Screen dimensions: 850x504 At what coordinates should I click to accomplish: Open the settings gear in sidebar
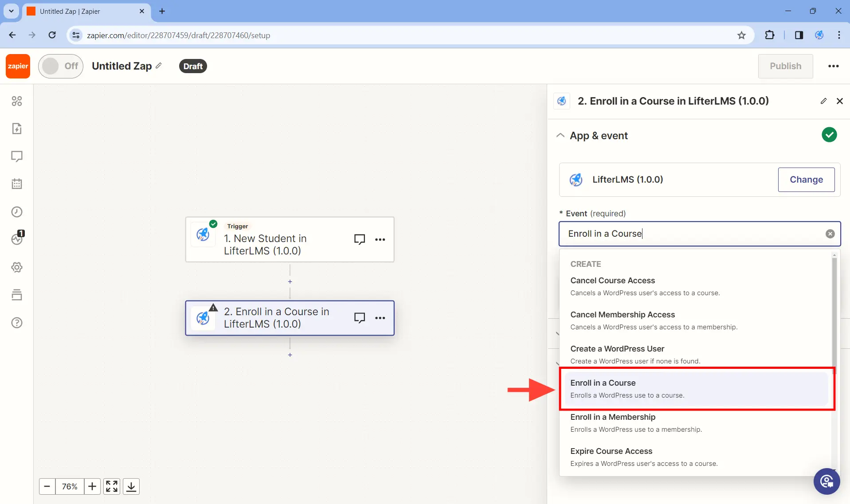[x=17, y=267]
